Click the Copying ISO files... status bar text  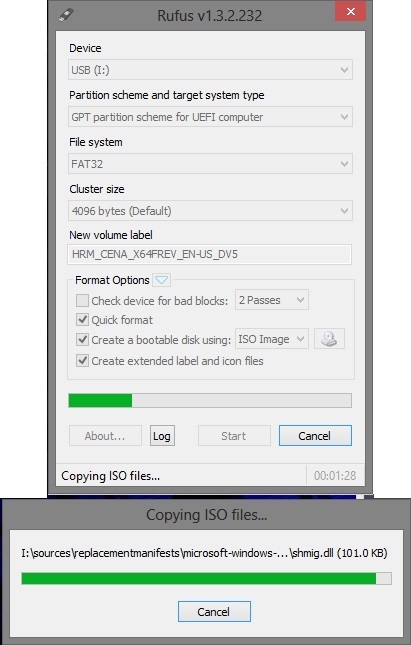pos(111,476)
